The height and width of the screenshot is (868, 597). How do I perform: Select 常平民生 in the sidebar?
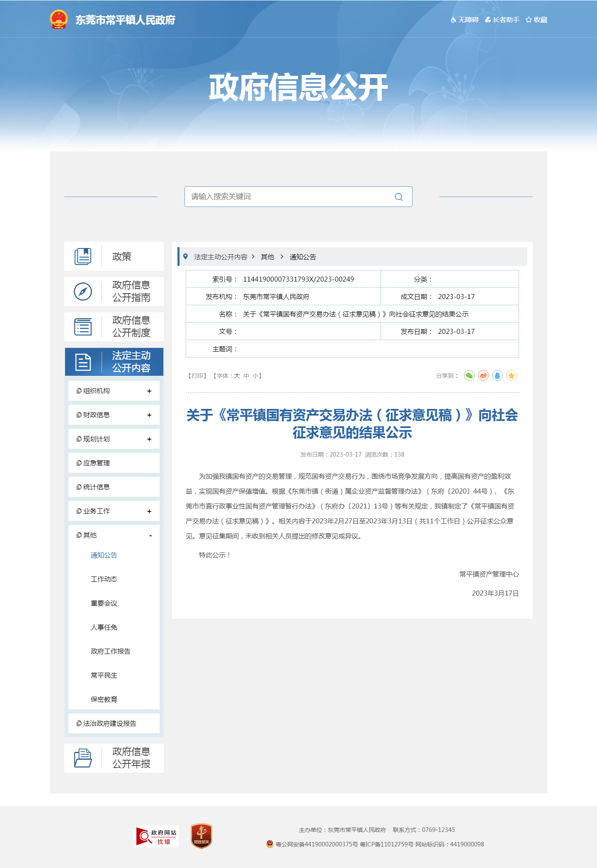click(x=104, y=676)
